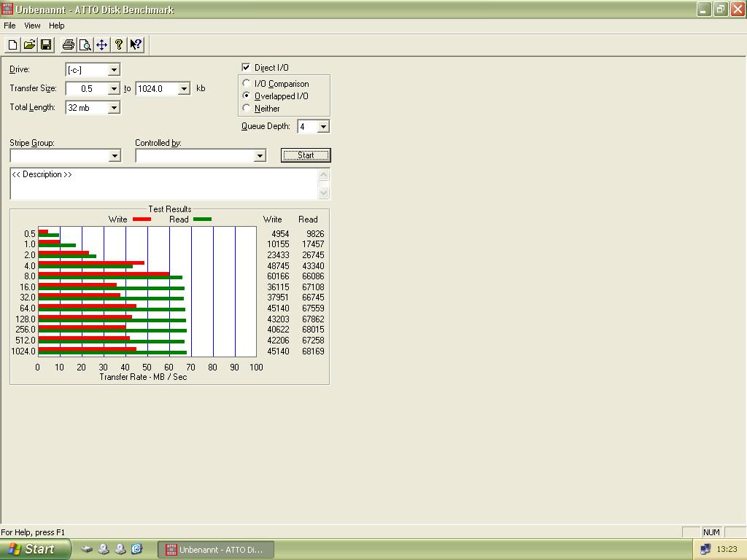This screenshot has width=747, height=560.
Task: Click ATTO app icon in title bar
Action: coord(7,9)
